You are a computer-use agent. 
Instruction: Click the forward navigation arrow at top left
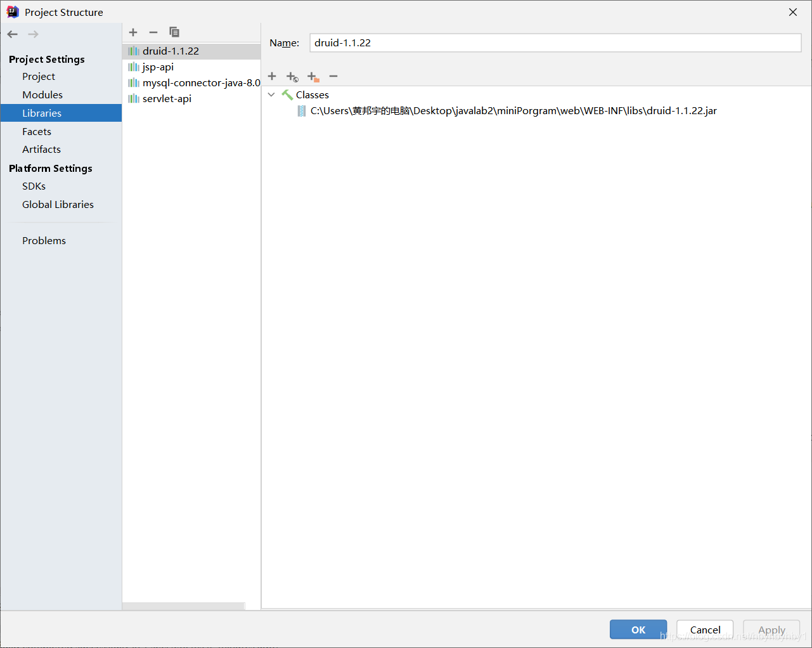pos(32,34)
